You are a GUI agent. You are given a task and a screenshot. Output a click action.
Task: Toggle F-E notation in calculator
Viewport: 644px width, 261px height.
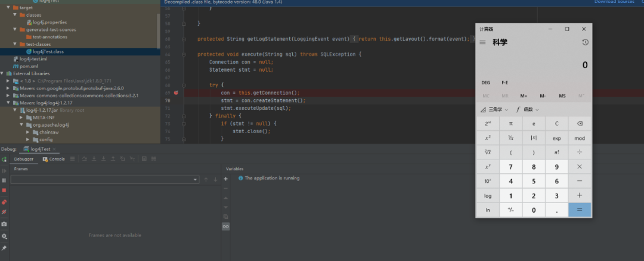[x=505, y=83]
